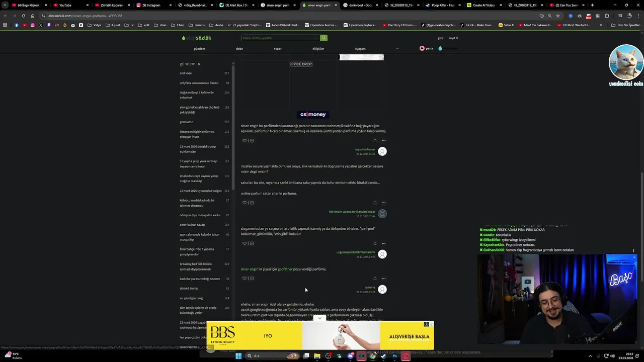Open the onlyfans kurucusunun ölmesi topic
644x362 pixels.
(199, 83)
